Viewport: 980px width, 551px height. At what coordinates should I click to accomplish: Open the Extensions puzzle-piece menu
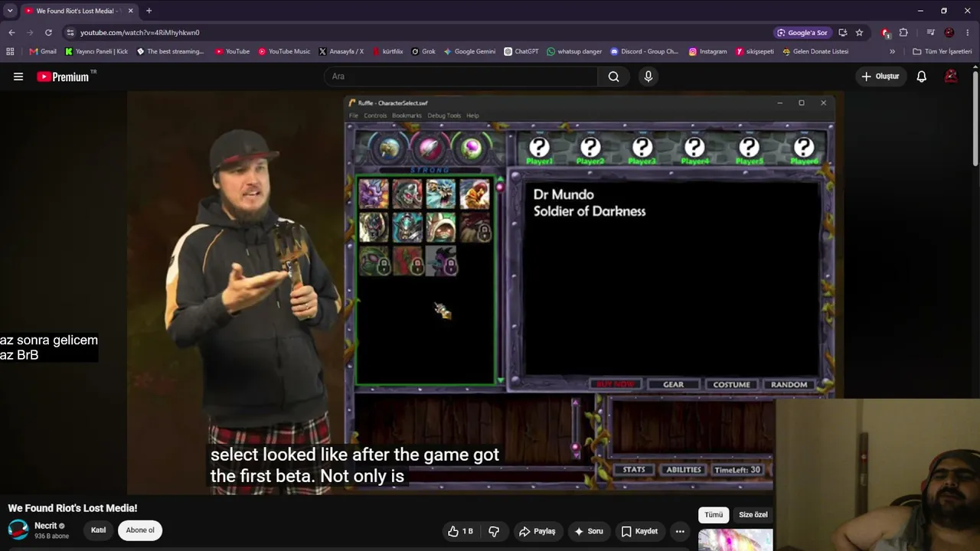click(903, 33)
